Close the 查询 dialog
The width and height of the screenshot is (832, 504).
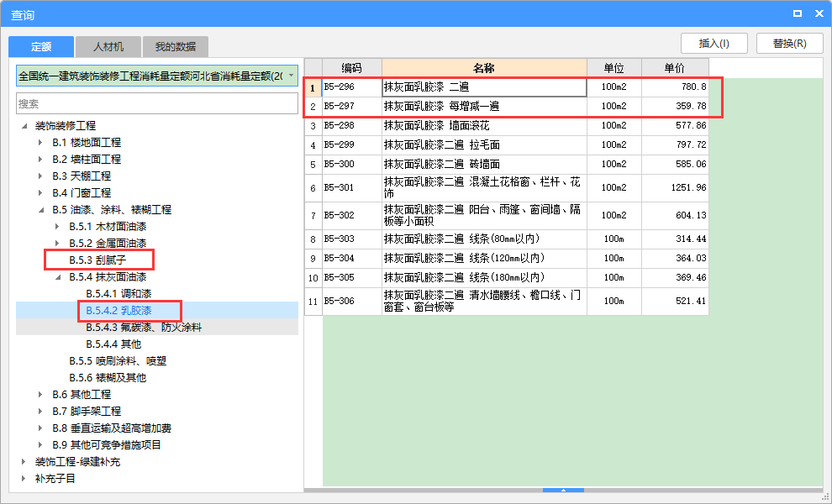819,13
